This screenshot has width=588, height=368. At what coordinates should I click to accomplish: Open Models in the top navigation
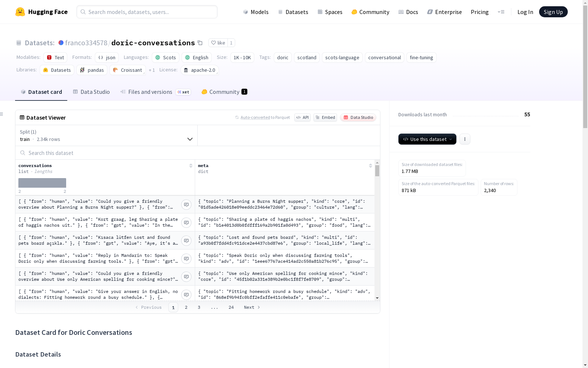click(x=256, y=12)
